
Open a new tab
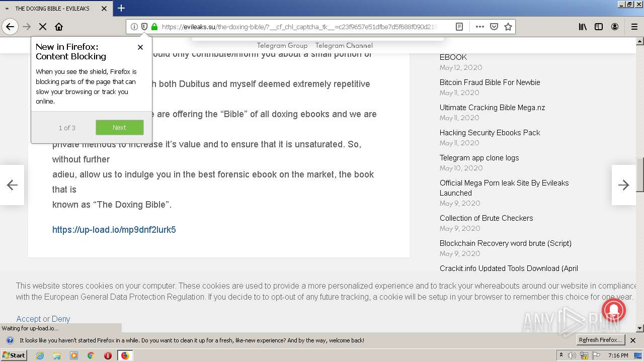pyautogui.click(x=121, y=8)
